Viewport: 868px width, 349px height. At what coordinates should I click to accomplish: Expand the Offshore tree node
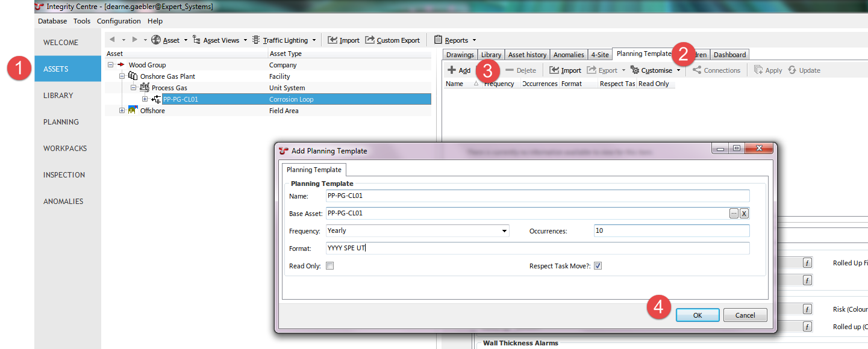[x=122, y=111]
